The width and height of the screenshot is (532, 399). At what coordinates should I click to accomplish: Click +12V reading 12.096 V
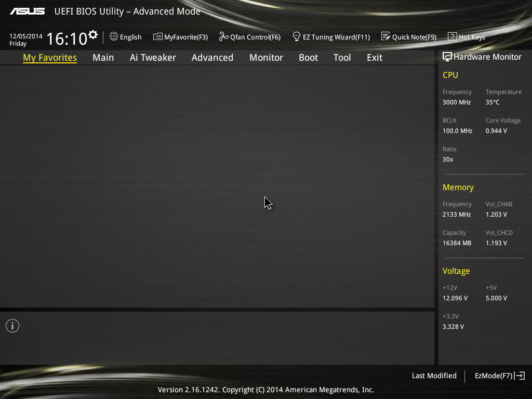click(455, 298)
